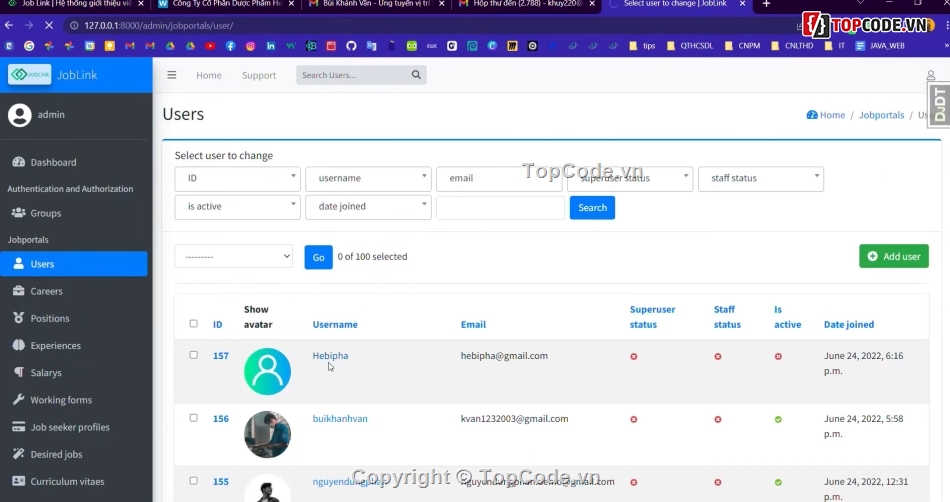
Task: Click the Hebipha avatar thumbnail
Action: point(267,372)
